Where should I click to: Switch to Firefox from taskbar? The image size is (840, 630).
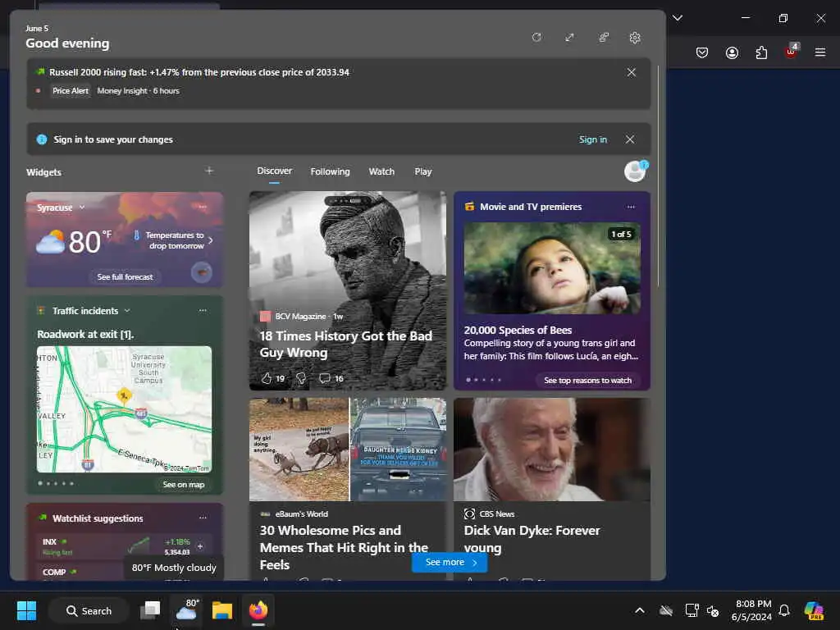pos(258,610)
